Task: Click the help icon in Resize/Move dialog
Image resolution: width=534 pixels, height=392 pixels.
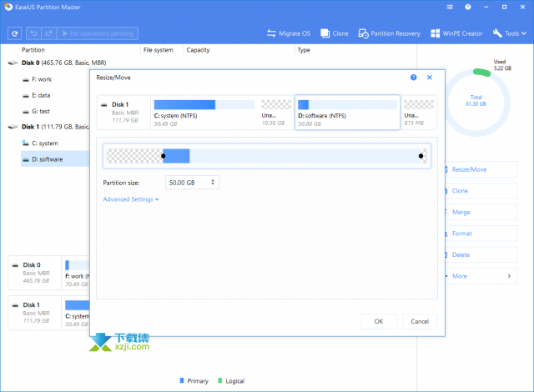Action: click(414, 78)
